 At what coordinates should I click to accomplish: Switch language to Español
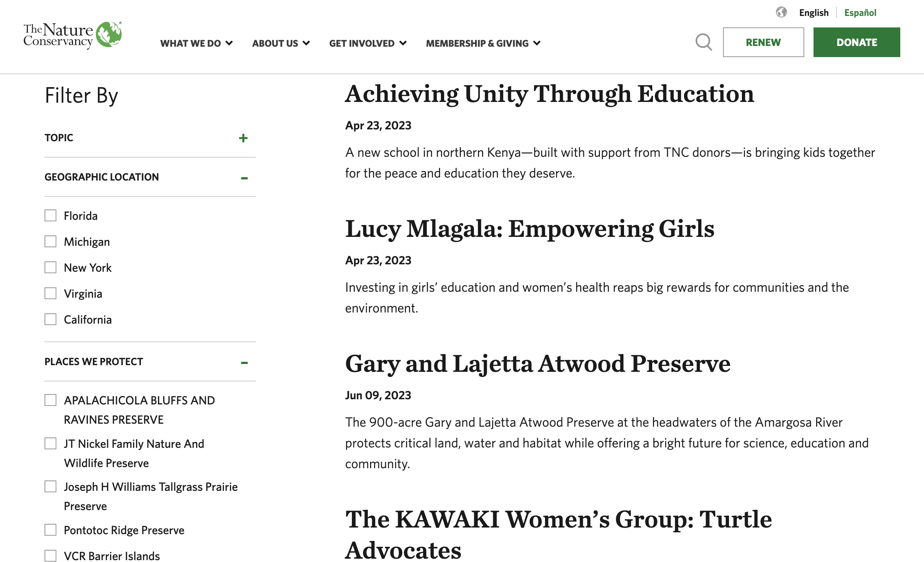tap(860, 13)
